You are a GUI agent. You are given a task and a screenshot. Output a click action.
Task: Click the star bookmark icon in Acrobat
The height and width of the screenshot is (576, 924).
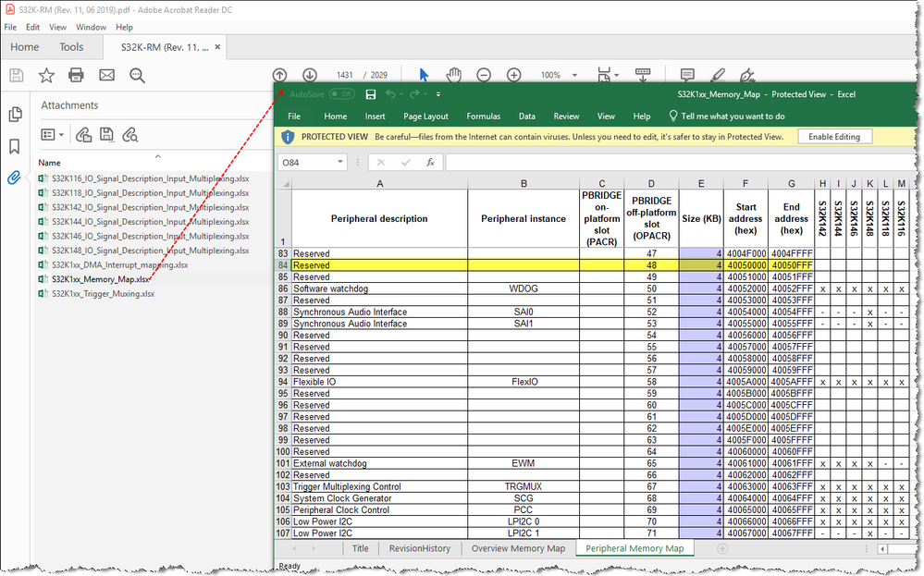coord(46,76)
